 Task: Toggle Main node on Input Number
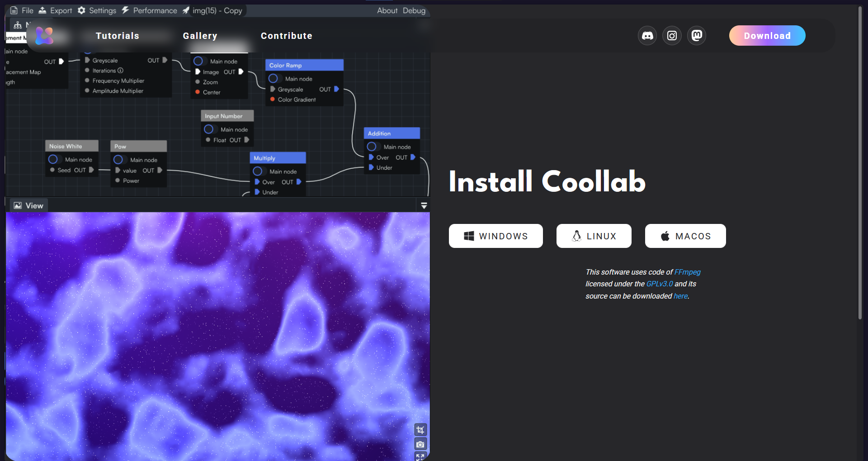(x=208, y=129)
